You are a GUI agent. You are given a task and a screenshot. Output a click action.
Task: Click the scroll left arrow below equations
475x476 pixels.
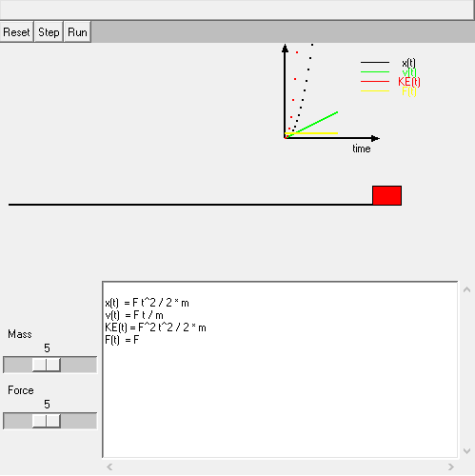(x=109, y=467)
